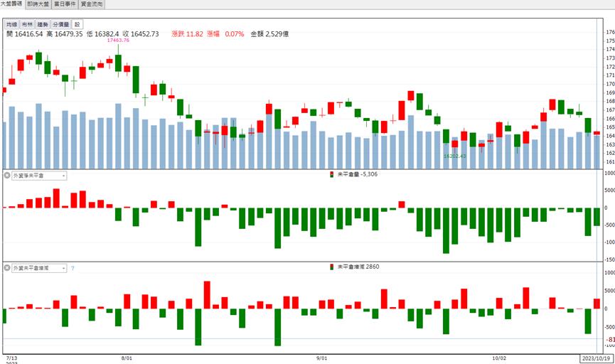Click the 未平倉增減 2860 readout
The image size is (615, 364).
point(358,267)
